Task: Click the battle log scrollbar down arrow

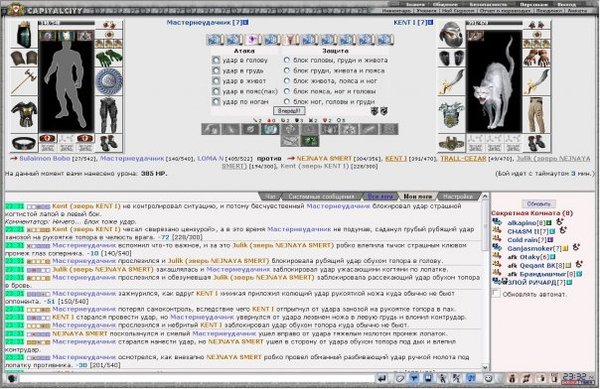Action: 485,367
